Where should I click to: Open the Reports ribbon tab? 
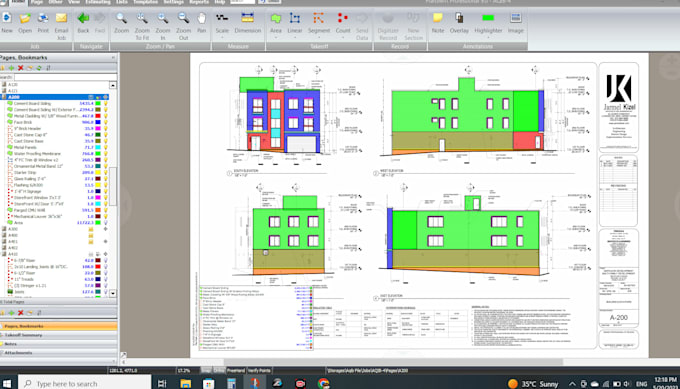tap(199, 2)
